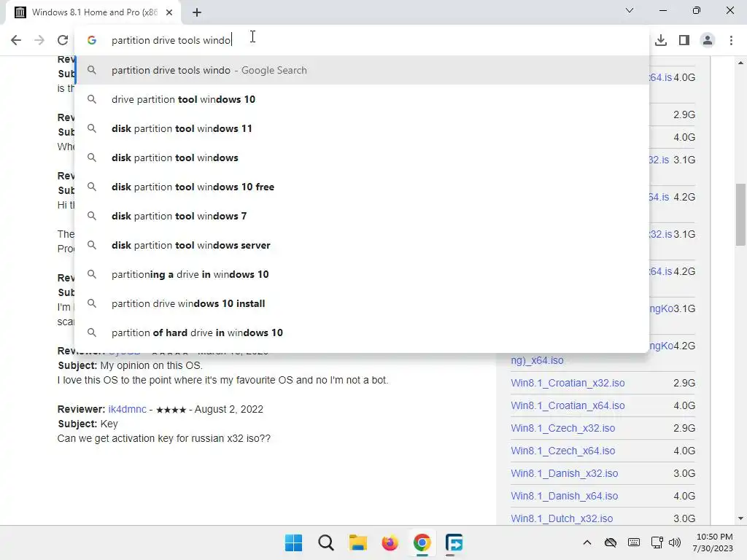Select the Windows 8.1 Home and Pro tab
Viewport: 747px width, 560px height.
94,12
